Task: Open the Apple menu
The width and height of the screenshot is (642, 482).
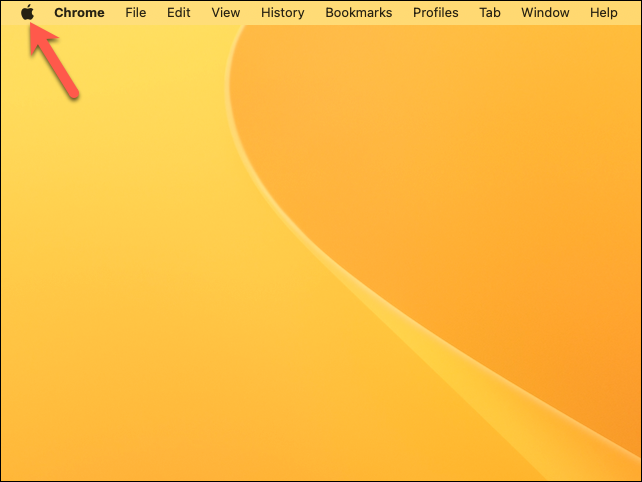Action: point(27,12)
